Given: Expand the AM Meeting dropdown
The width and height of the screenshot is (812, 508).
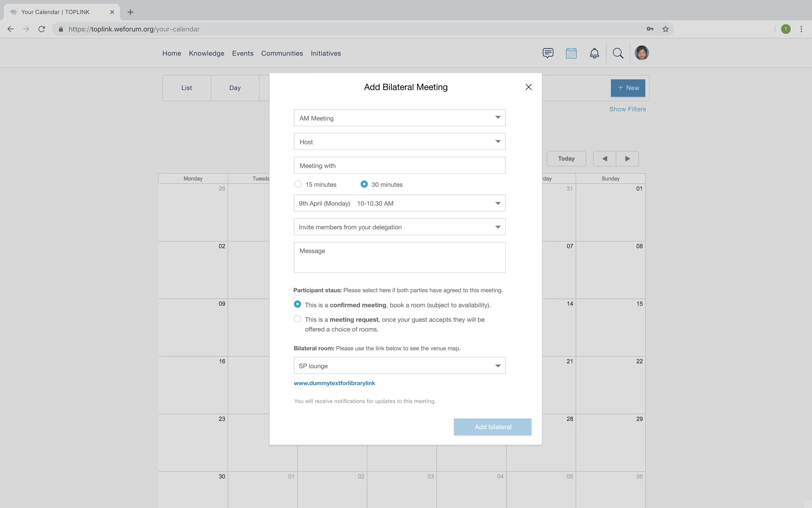Looking at the screenshot, I should coord(399,118).
